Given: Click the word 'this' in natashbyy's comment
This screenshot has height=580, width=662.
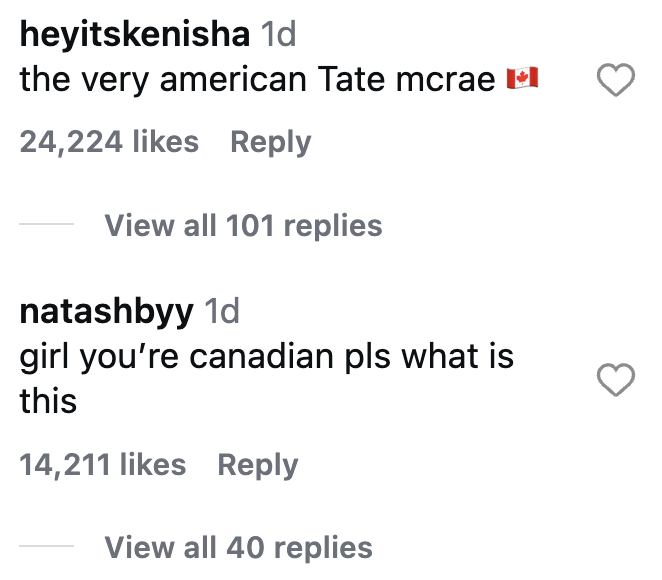Looking at the screenshot, I should [48, 401].
